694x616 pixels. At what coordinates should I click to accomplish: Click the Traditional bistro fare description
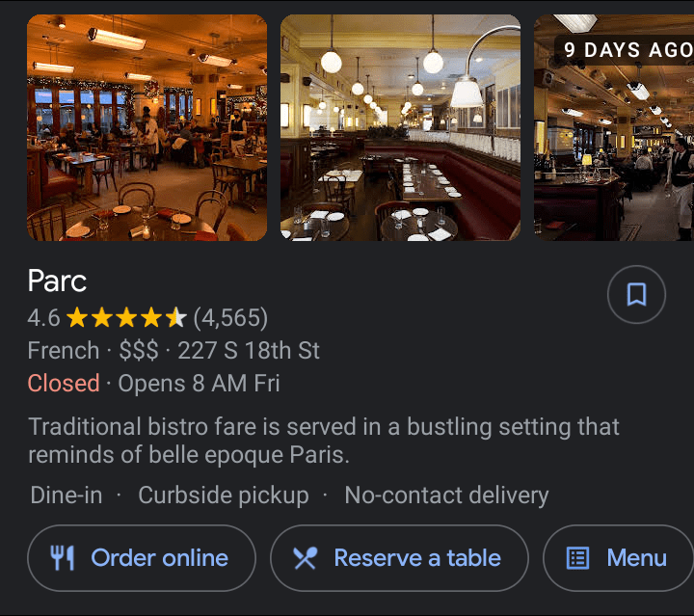click(x=324, y=441)
